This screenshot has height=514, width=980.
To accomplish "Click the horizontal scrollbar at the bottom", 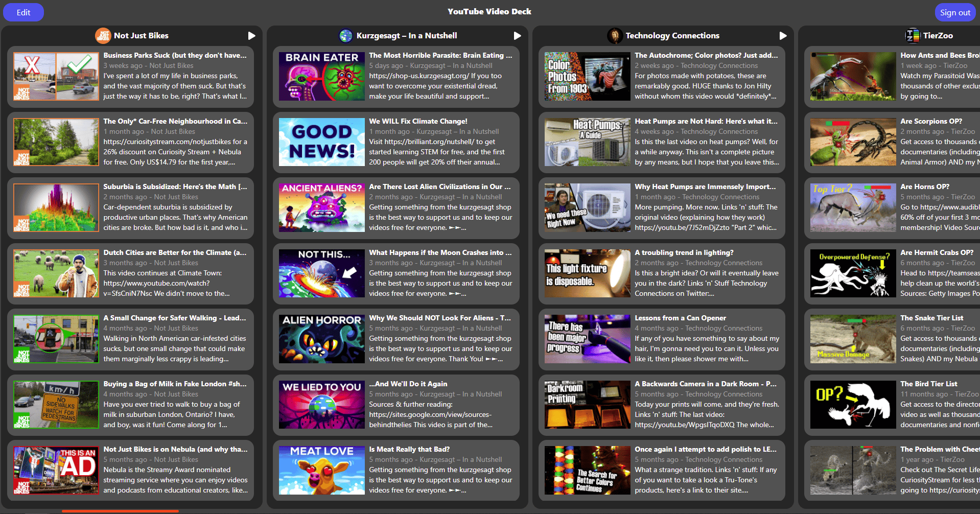I will 120,511.
